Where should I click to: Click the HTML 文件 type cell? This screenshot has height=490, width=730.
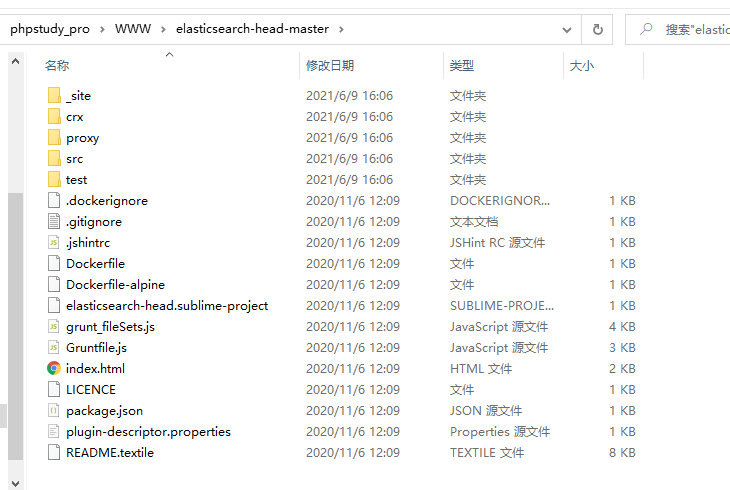481,368
